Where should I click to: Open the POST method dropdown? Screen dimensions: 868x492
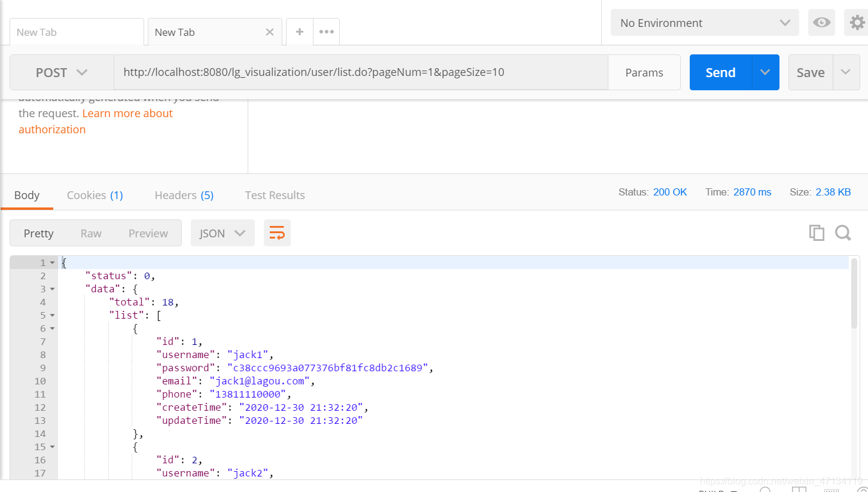[x=62, y=72]
